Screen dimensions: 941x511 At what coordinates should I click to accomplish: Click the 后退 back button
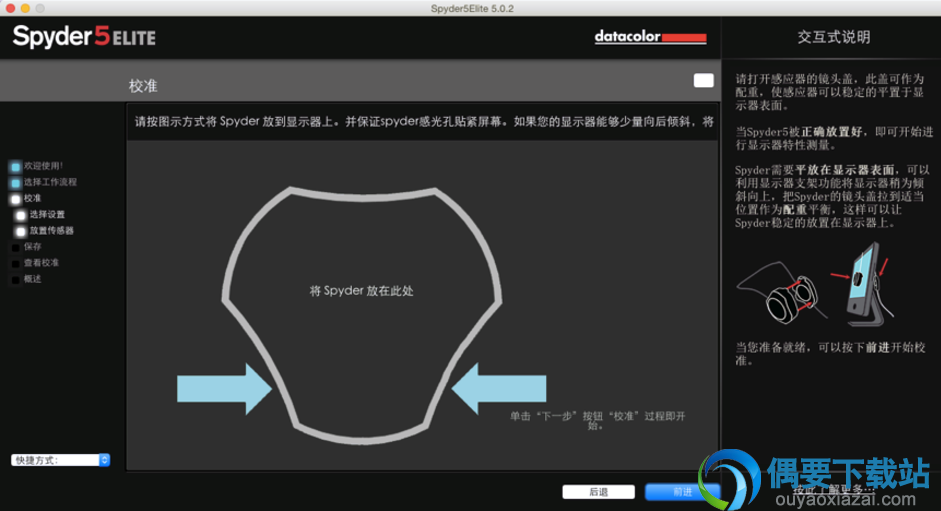[x=598, y=492]
